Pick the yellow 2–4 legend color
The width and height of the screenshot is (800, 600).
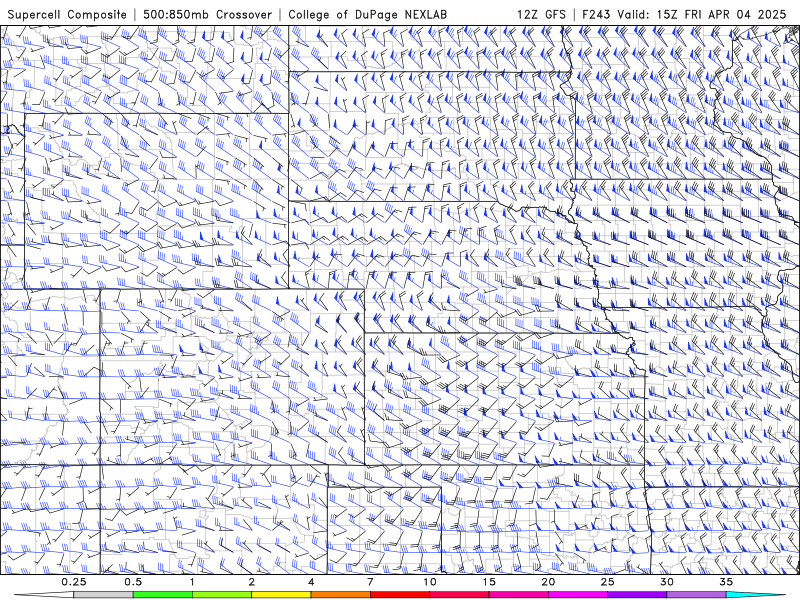coord(281,595)
